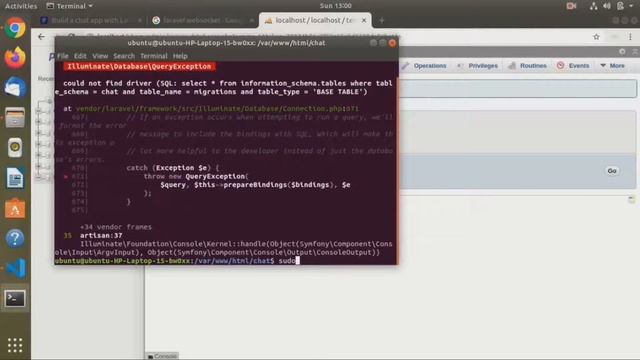Screen dimensions: 640x360
Task: Open Ubuntu Software from the dock
Action: pos(15,208)
